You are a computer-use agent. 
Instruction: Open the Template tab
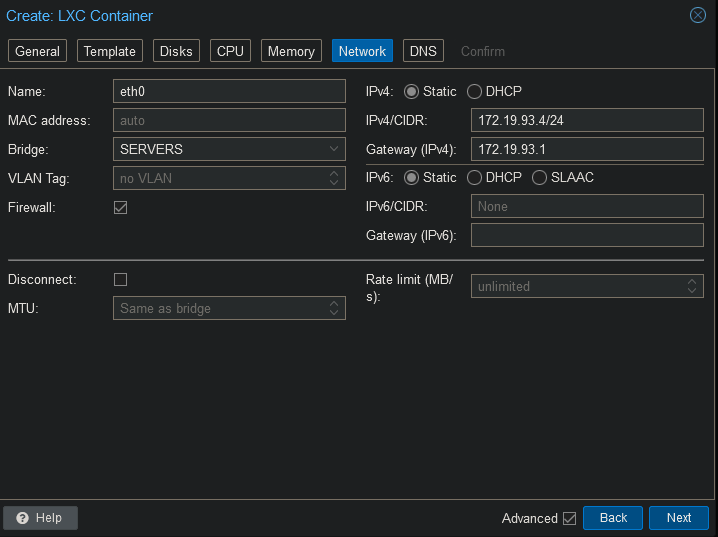point(110,51)
